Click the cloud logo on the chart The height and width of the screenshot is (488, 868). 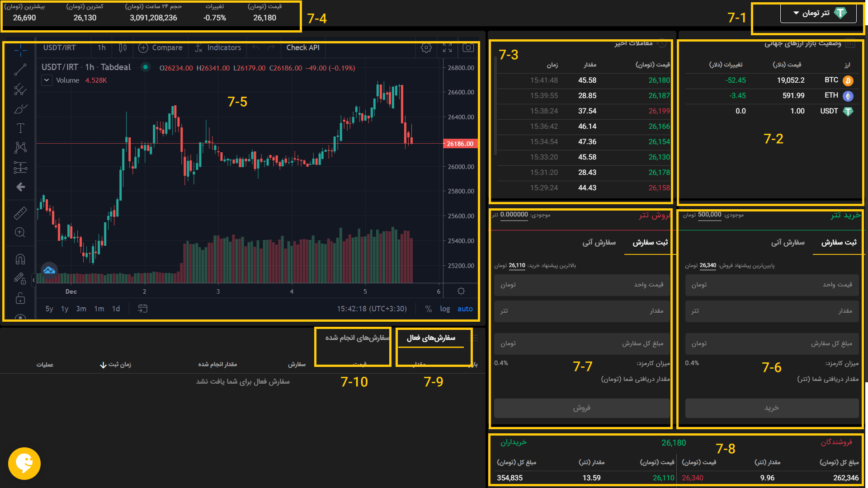(x=49, y=270)
